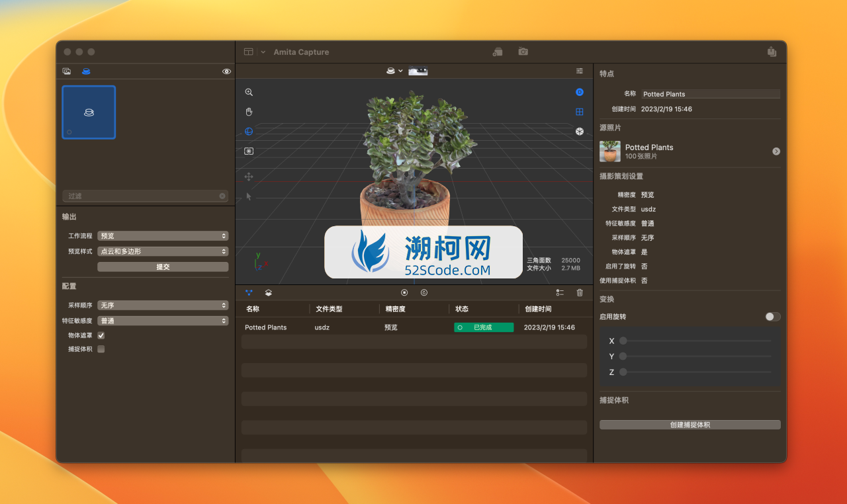This screenshot has width=847, height=504.
Task: Click the camera capture toolbar icon
Action: (523, 52)
